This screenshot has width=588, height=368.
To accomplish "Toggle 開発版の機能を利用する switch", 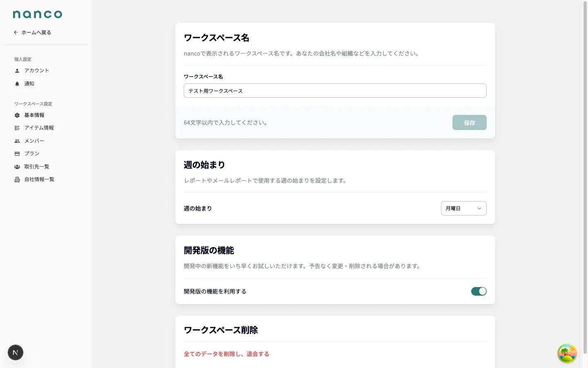I will click(479, 292).
